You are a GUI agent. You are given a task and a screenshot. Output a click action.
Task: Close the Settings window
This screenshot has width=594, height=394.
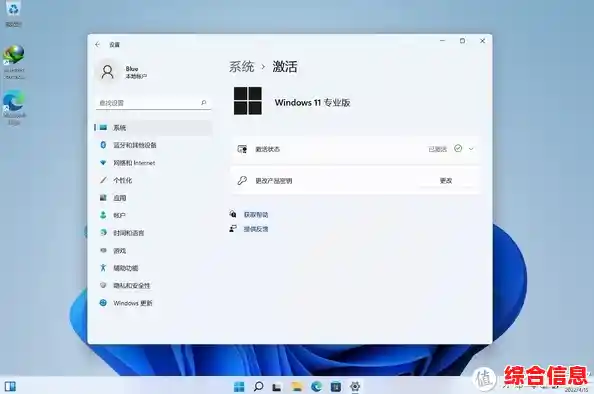click(x=483, y=41)
